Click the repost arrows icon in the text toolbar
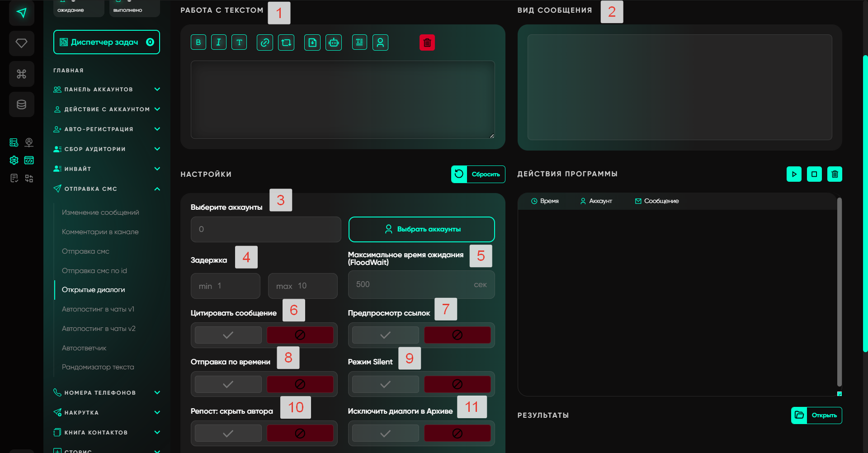This screenshot has width=868, height=453. (286, 42)
